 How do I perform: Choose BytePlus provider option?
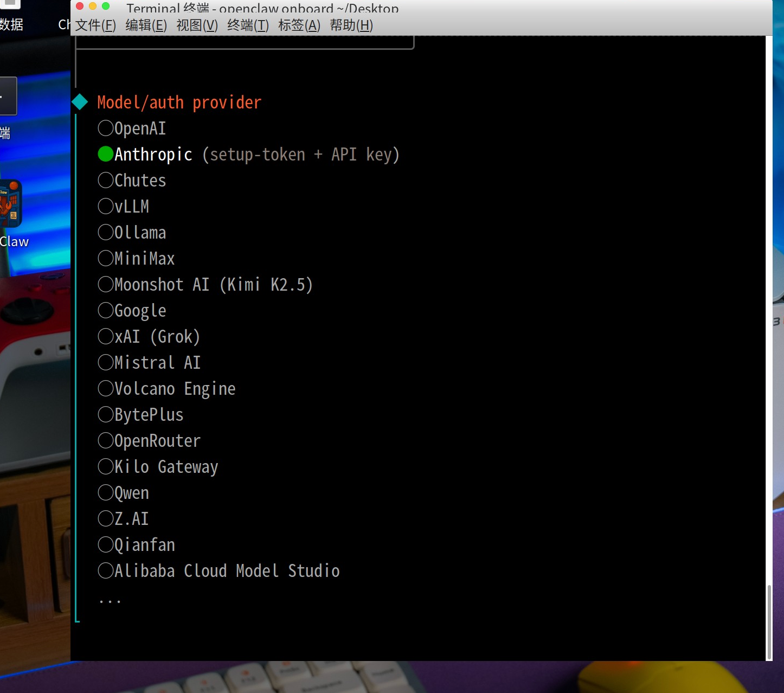pos(140,415)
